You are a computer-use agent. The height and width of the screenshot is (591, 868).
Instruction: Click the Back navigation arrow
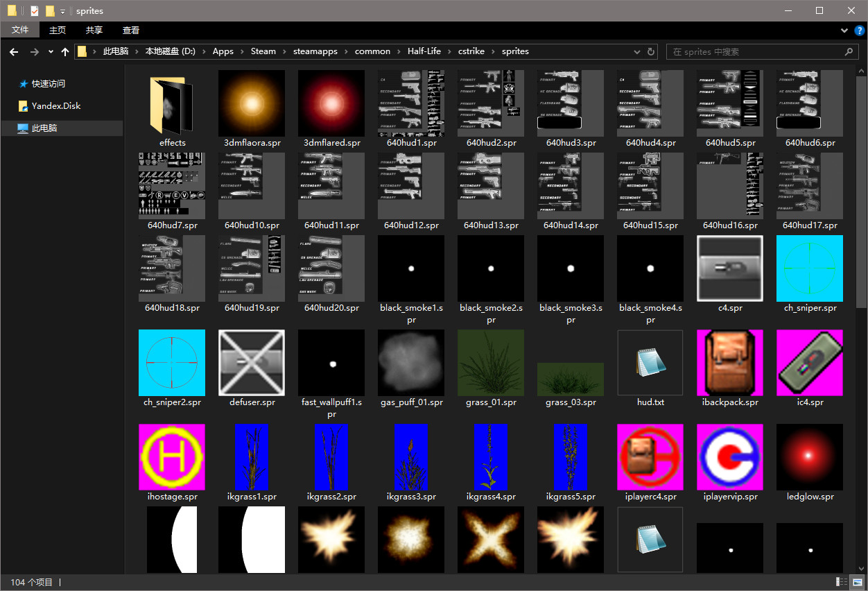(14, 51)
